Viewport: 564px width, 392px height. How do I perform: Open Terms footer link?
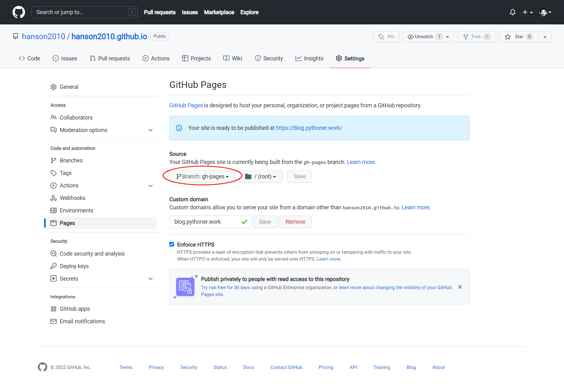126,367
